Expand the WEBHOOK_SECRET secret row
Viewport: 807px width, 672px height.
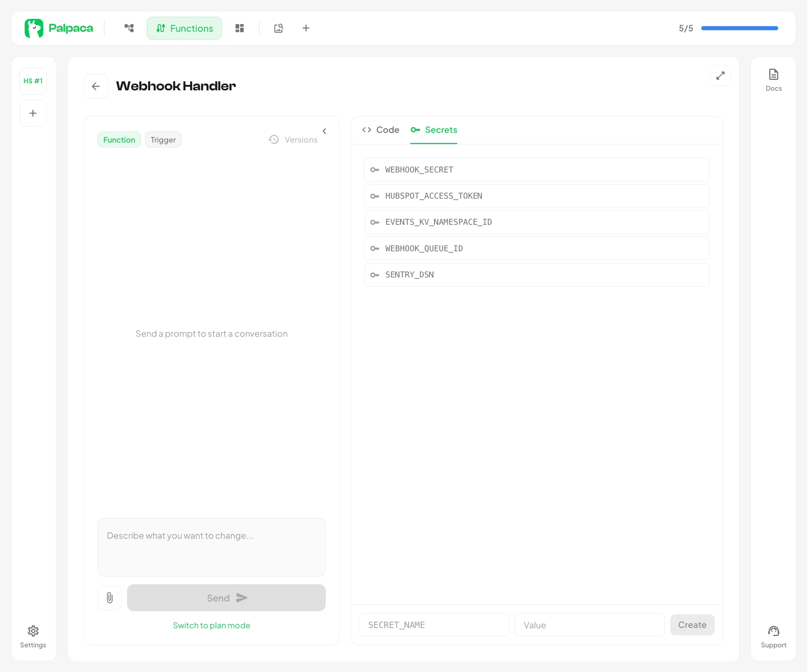coord(537,170)
